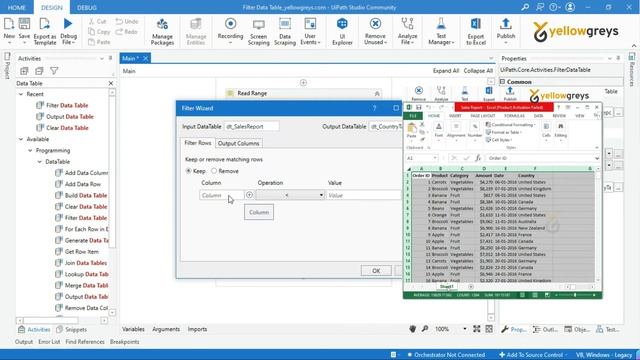This screenshot has height=360, width=640.
Task: Click the plus icon beside Column field
Action: click(x=249, y=195)
